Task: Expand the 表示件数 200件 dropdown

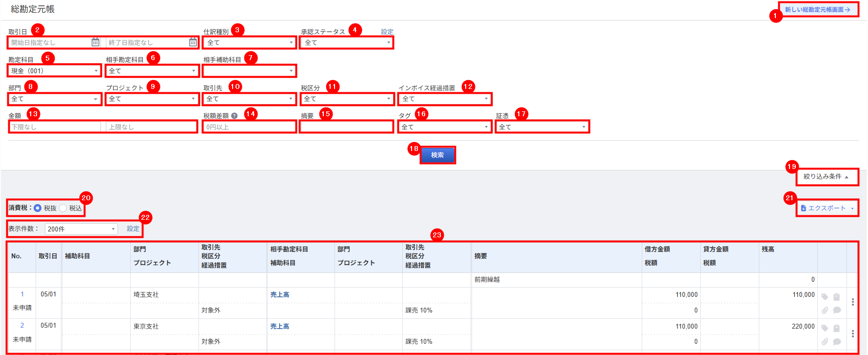Action: click(81, 229)
